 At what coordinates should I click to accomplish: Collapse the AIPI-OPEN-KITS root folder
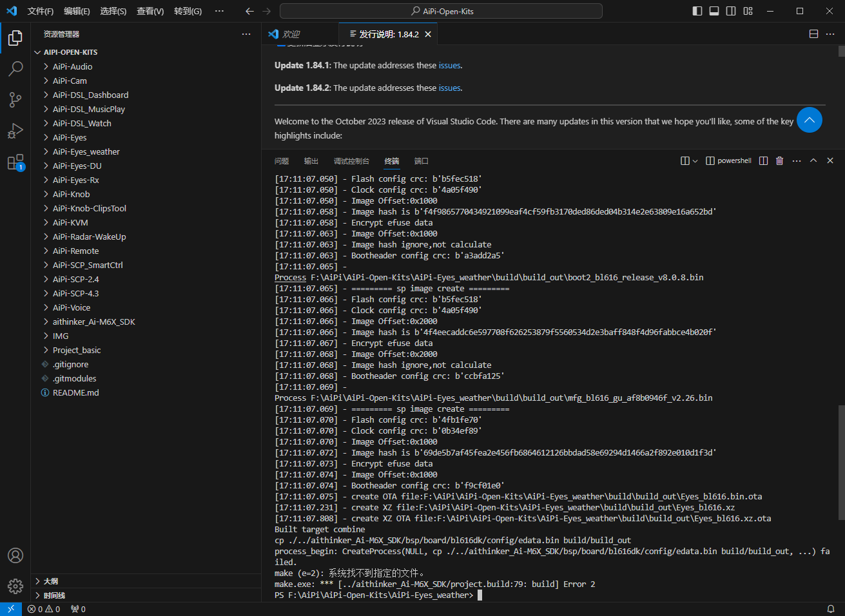click(x=146, y=52)
